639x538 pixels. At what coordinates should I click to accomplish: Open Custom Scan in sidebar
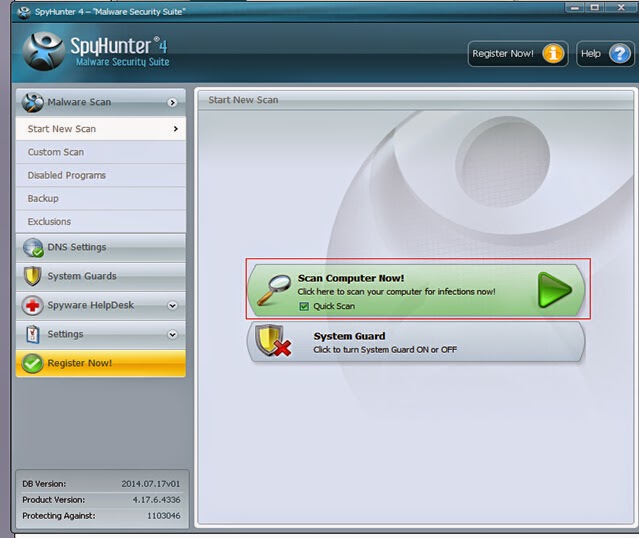pyautogui.click(x=101, y=152)
